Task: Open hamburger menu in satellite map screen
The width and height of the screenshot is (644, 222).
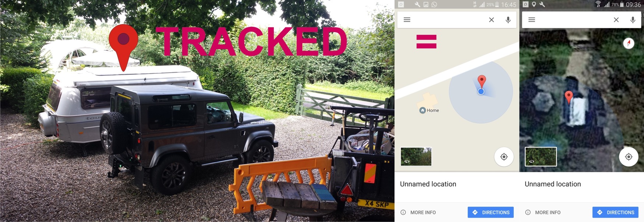Action: 531,20
